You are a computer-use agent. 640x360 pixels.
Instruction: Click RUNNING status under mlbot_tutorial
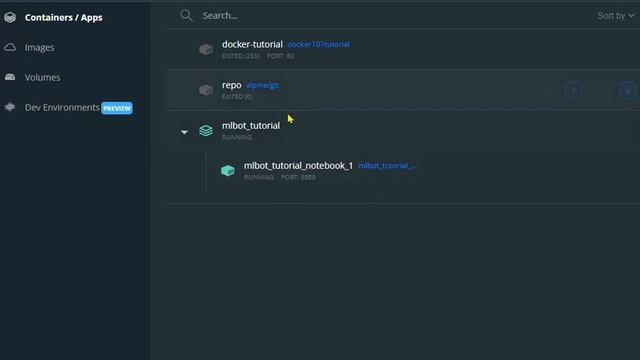point(237,138)
